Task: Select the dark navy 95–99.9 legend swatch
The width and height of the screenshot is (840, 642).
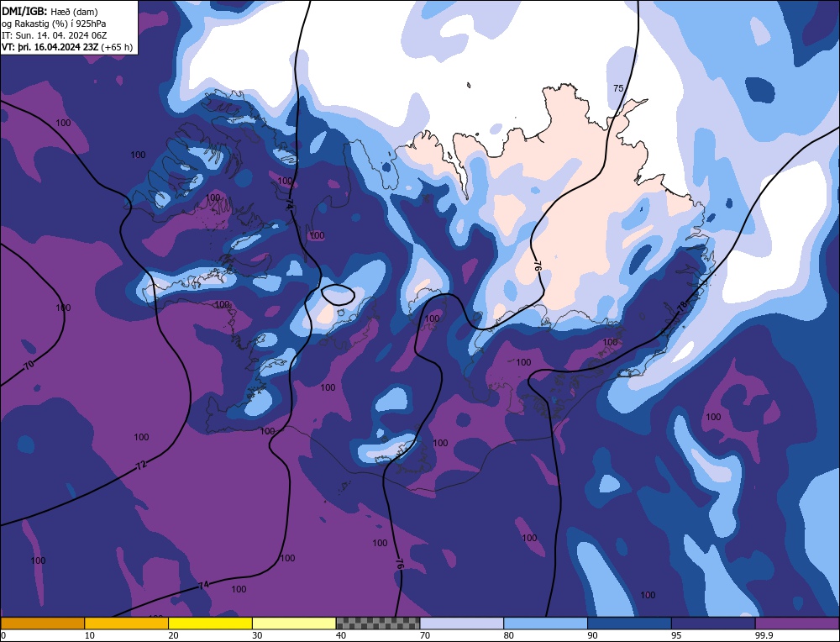Action: tap(713, 623)
